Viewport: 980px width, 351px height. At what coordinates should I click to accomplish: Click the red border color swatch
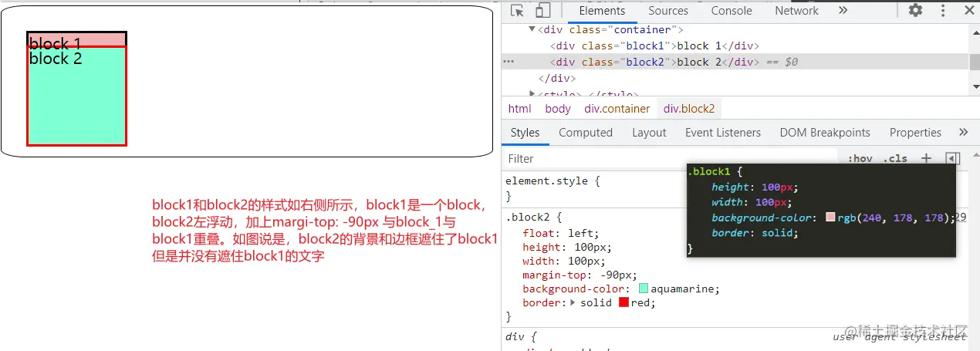click(x=623, y=302)
